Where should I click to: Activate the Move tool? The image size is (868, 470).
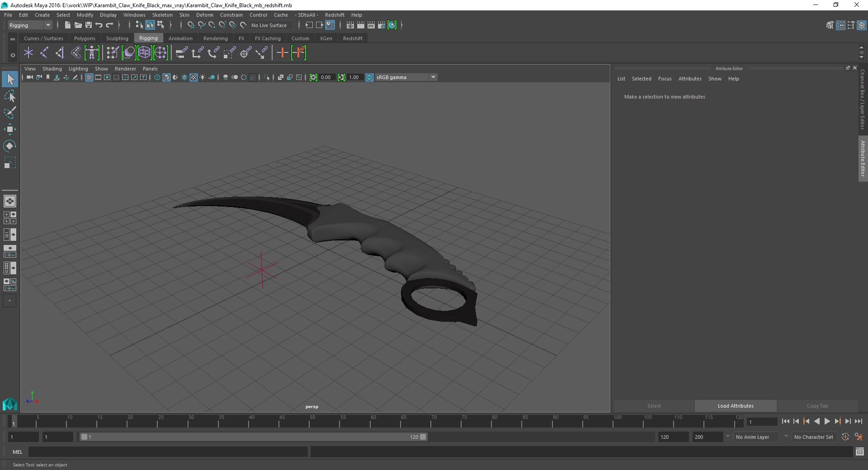(10, 129)
